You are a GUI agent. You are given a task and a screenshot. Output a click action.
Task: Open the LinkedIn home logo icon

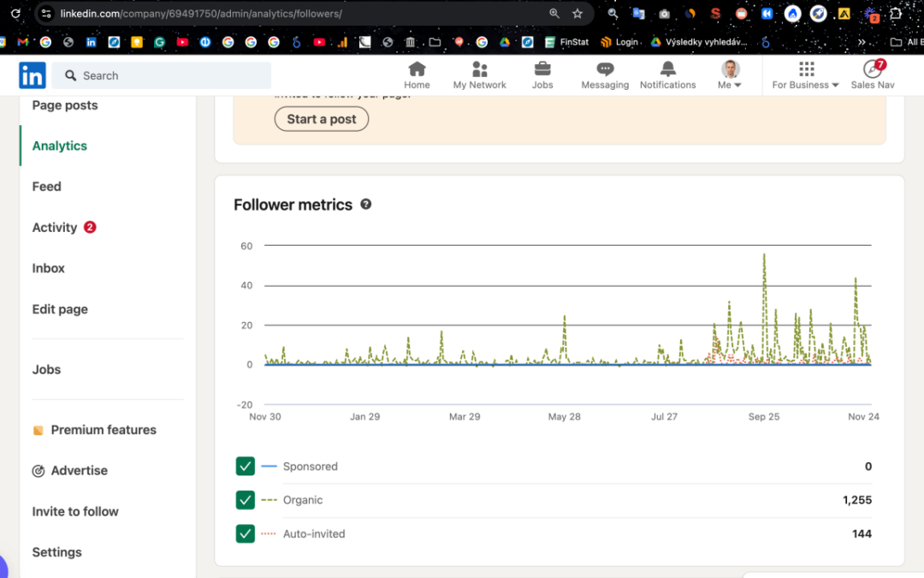coord(32,75)
